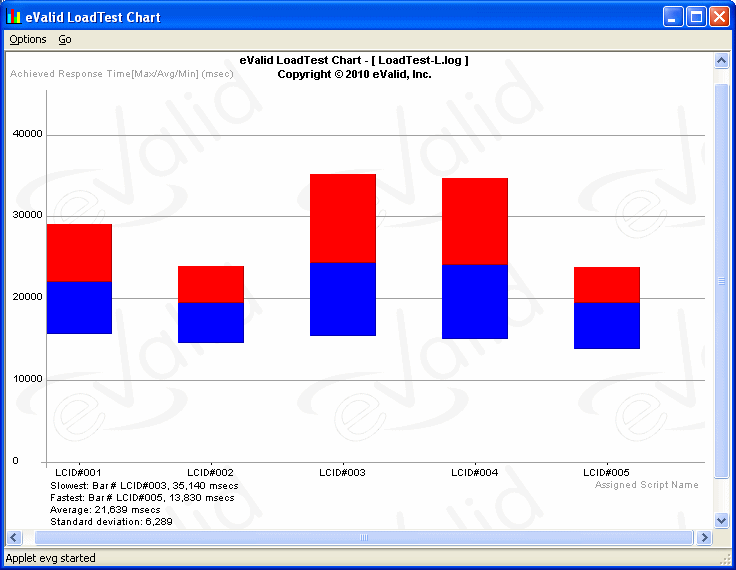Click the vertical scrollbar thumb
The image size is (736, 570).
click(721, 281)
